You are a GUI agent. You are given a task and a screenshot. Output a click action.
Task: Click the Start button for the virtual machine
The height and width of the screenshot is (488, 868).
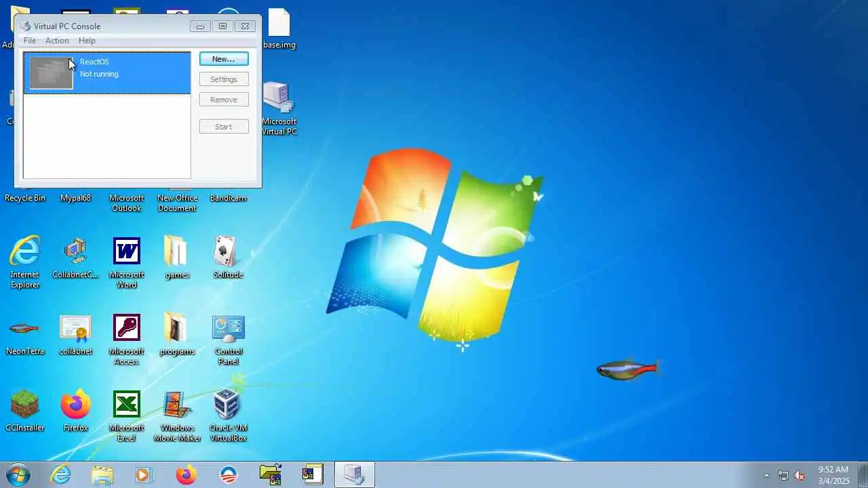tap(224, 127)
